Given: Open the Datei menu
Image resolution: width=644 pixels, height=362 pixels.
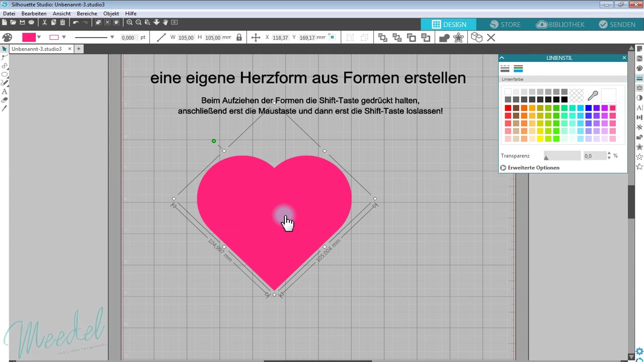Looking at the screenshot, I should click(9, 14).
